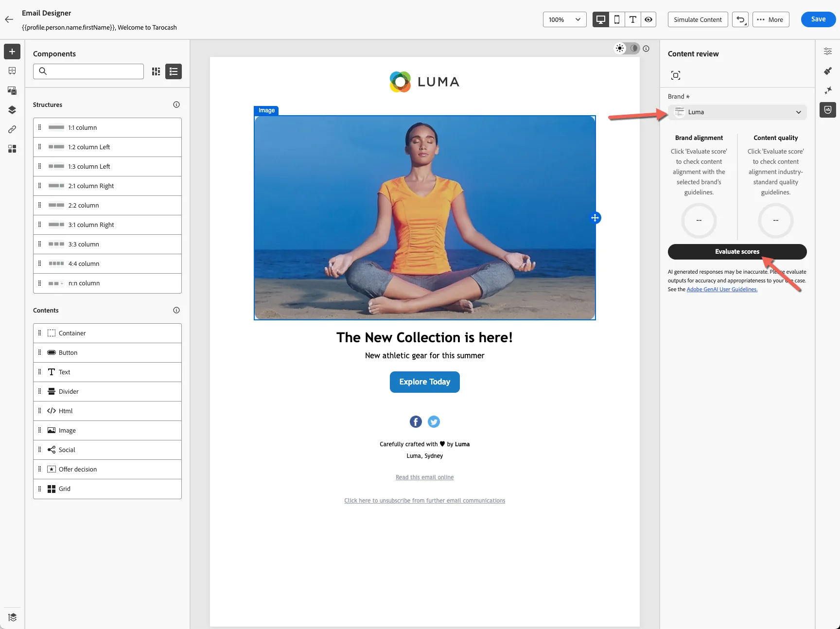
Task: Switch components to grid view
Action: click(x=156, y=71)
